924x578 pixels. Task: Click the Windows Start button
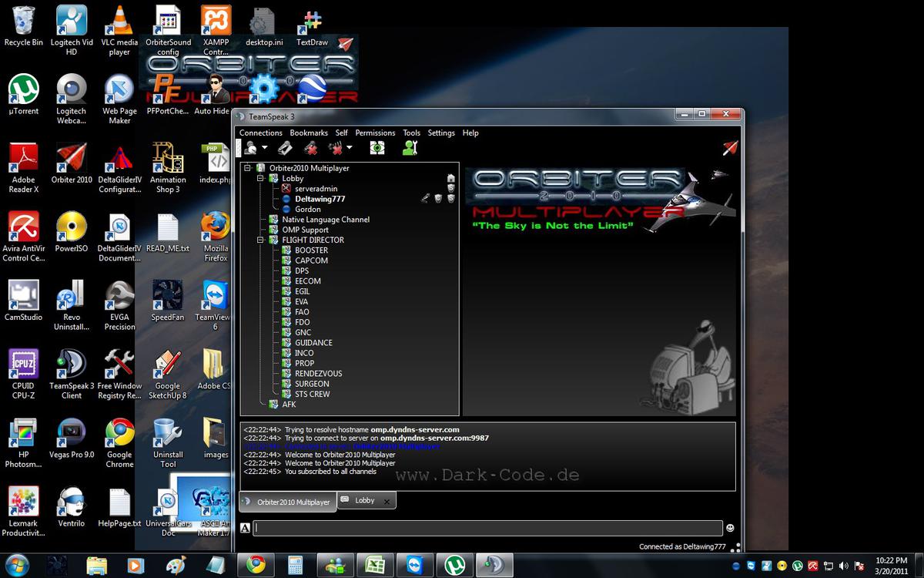(x=16, y=564)
